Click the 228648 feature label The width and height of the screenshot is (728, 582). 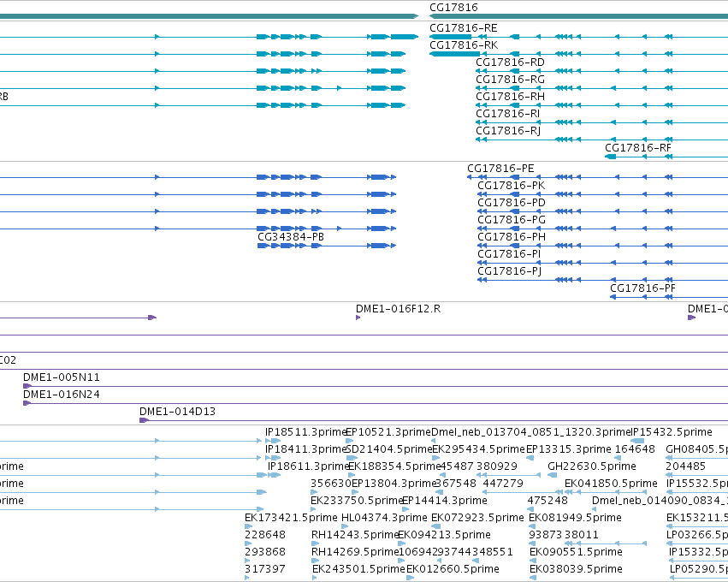tap(264, 536)
